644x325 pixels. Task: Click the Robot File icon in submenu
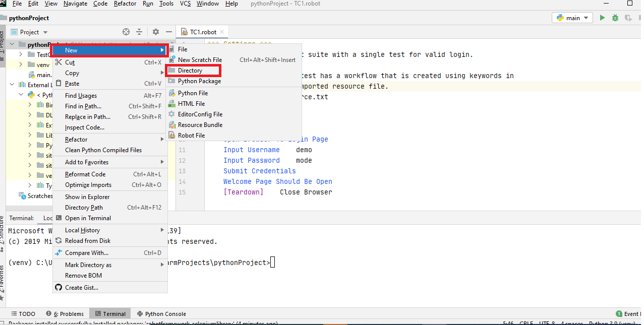click(x=172, y=136)
